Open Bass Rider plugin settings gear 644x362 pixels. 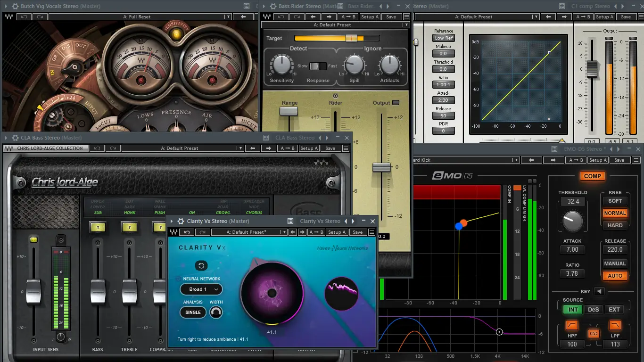273,7
